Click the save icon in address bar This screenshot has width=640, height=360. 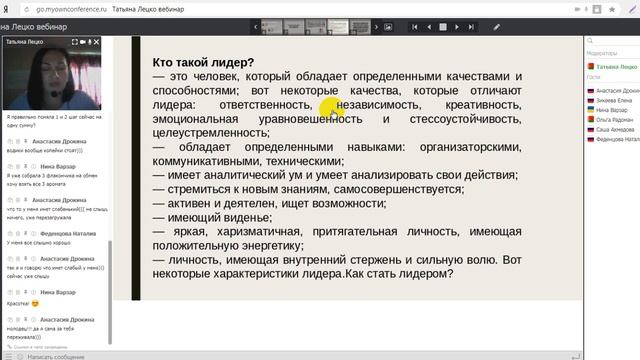coord(597,9)
